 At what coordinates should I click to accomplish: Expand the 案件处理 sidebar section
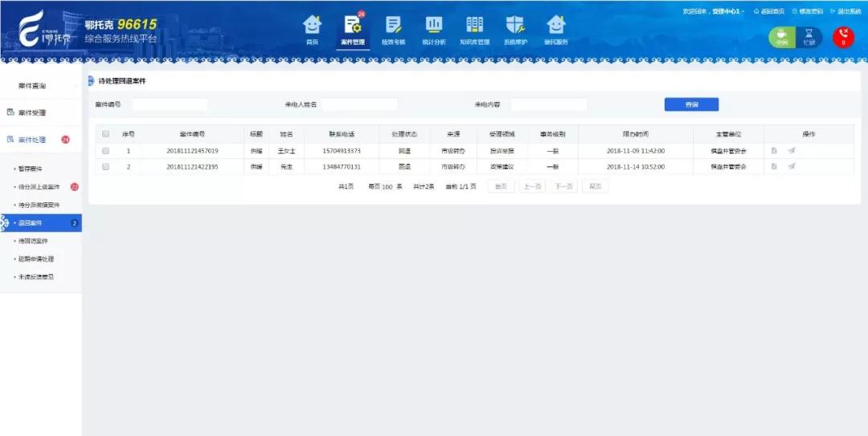[x=32, y=140]
